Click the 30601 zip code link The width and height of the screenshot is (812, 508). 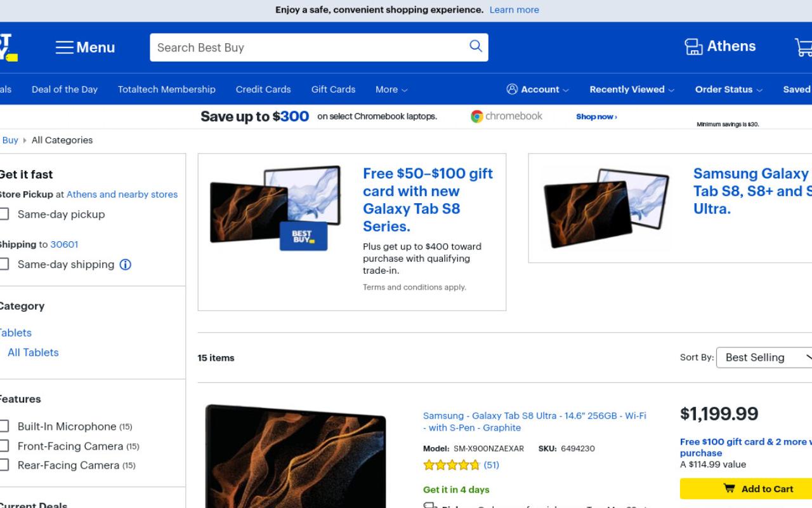pyautogui.click(x=64, y=244)
